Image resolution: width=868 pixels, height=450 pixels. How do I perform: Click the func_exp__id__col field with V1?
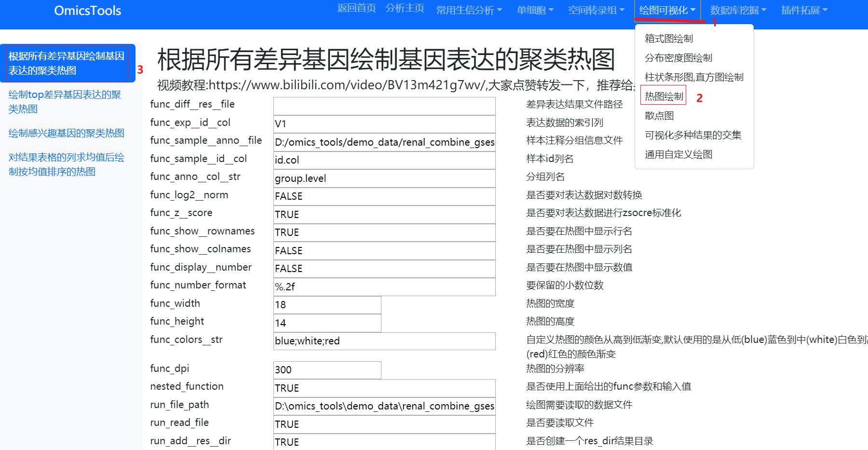pyautogui.click(x=384, y=124)
